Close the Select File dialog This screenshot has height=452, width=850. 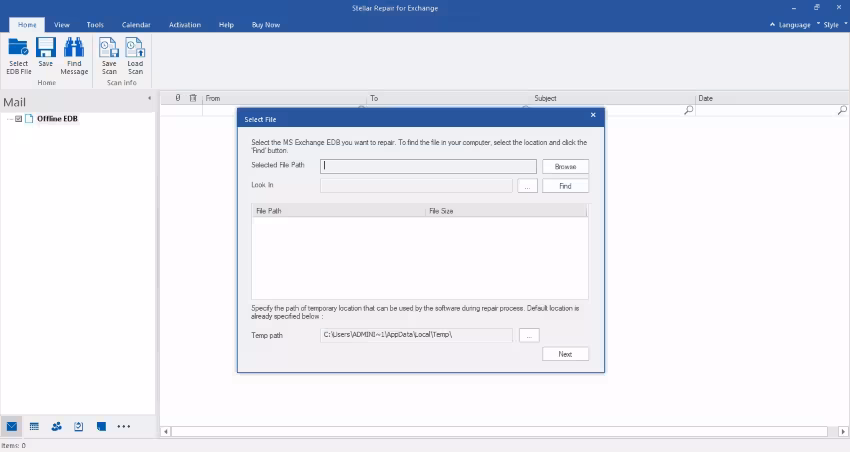[593, 115]
